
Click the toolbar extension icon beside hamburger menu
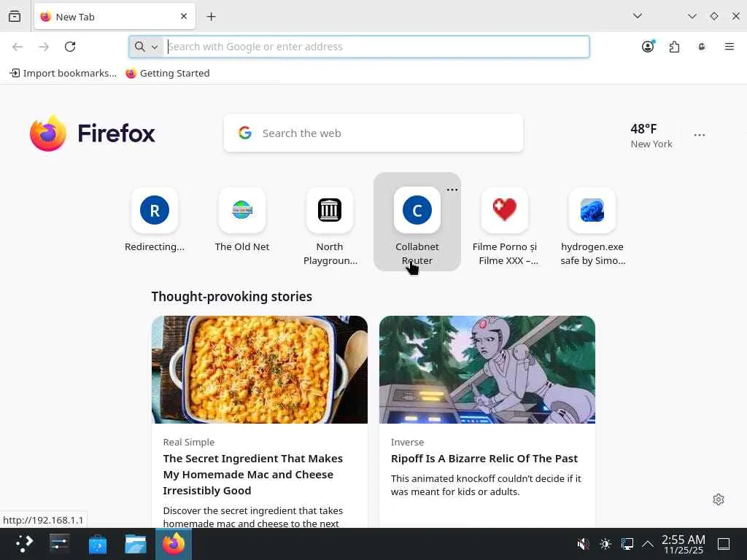[x=702, y=47]
